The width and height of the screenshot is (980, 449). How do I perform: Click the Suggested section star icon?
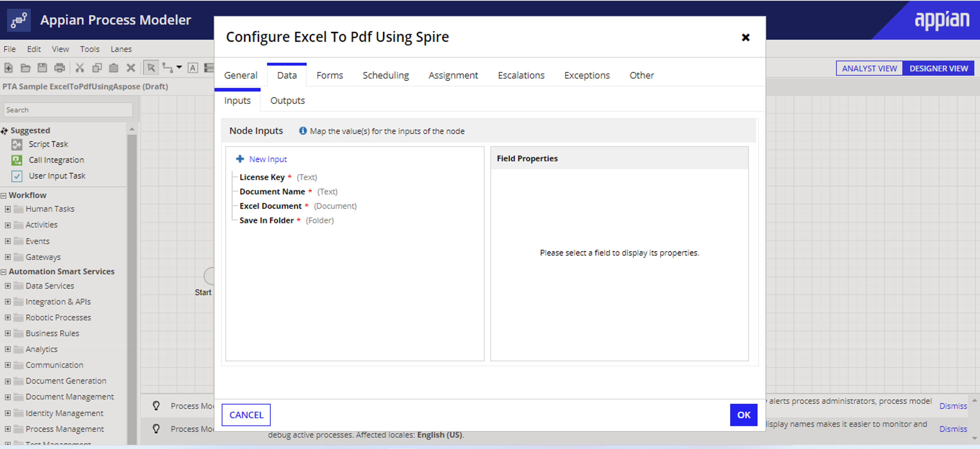tap(4, 131)
